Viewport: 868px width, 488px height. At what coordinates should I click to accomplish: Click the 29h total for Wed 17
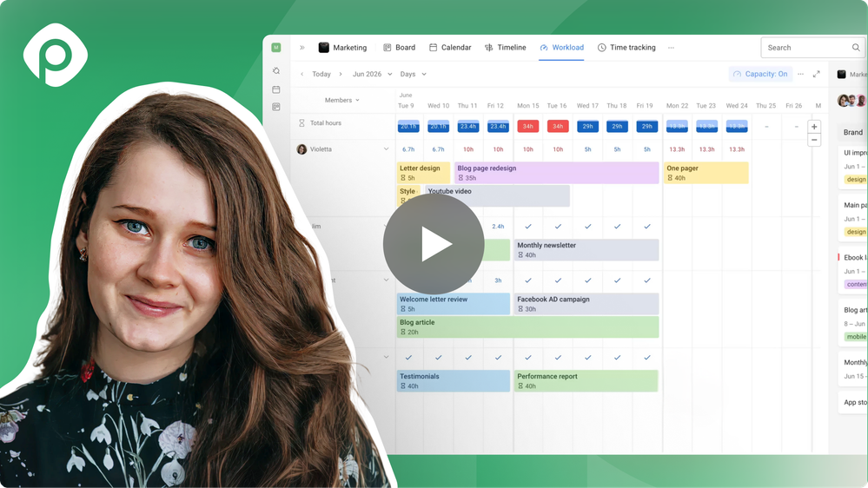point(587,126)
